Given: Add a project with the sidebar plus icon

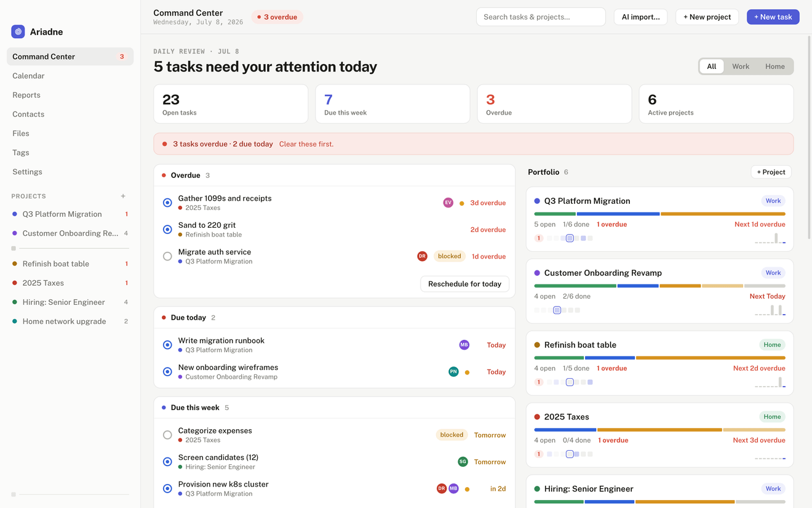Looking at the screenshot, I should pyautogui.click(x=123, y=196).
